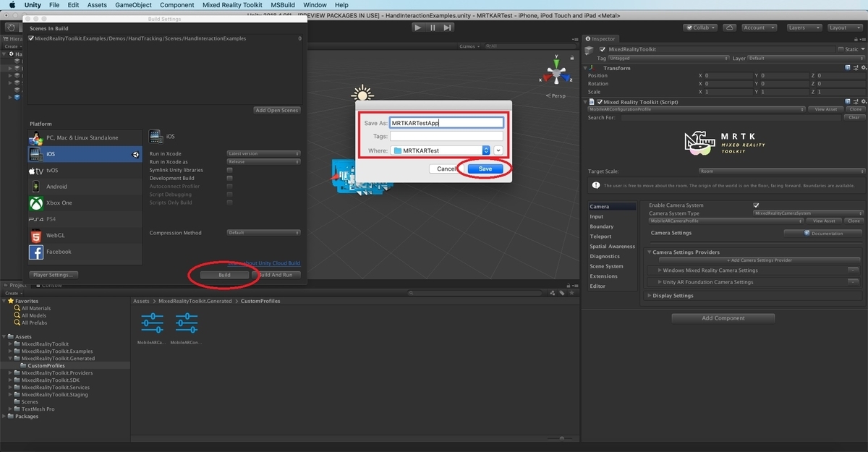Open Mixed Reality Toolkit script help icon
The height and width of the screenshot is (452, 868).
click(x=847, y=102)
